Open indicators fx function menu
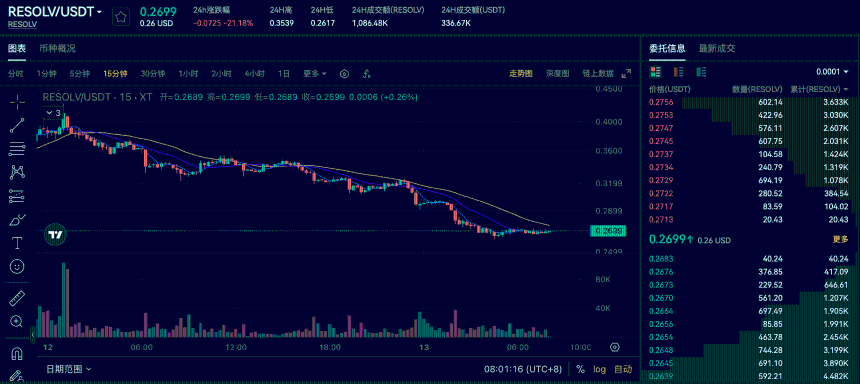The height and width of the screenshot is (384, 860). pos(367,74)
